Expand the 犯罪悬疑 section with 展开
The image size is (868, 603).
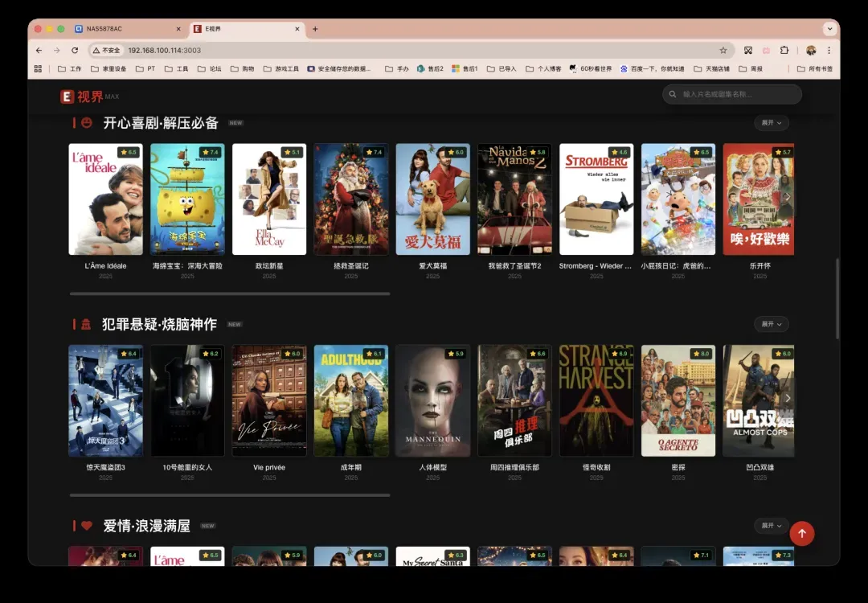(771, 324)
